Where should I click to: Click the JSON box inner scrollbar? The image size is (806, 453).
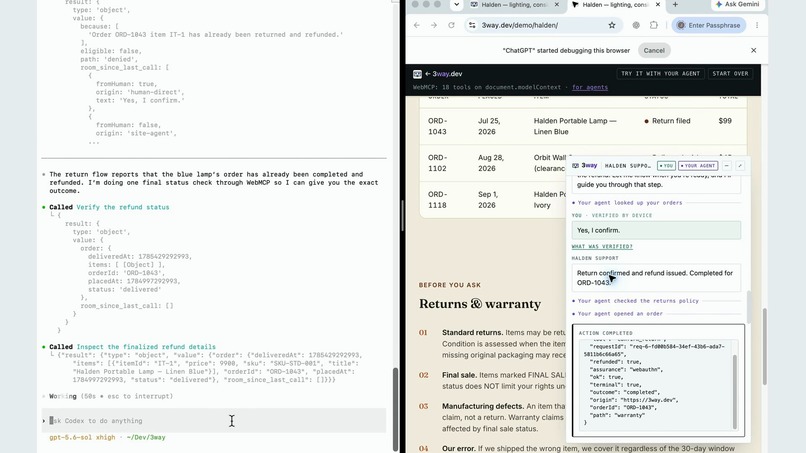coord(735,391)
